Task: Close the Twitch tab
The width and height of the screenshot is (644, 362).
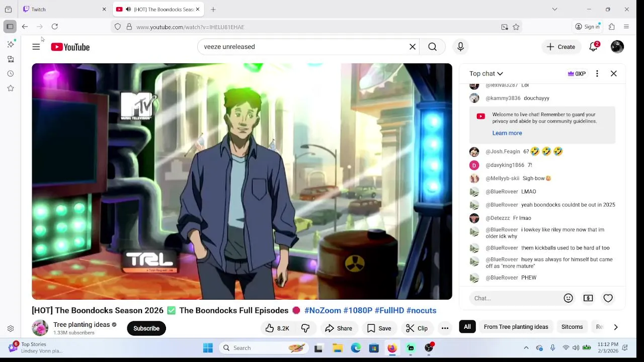Action: (x=104, y=9)
